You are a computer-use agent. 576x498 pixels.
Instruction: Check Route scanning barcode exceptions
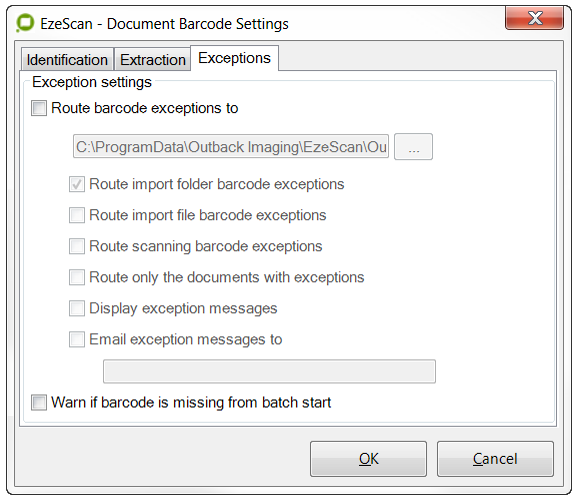[77, 246]
